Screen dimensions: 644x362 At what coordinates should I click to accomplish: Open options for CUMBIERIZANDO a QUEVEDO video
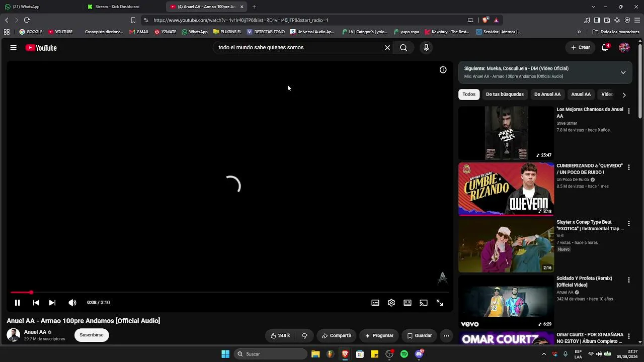point(628,167)
